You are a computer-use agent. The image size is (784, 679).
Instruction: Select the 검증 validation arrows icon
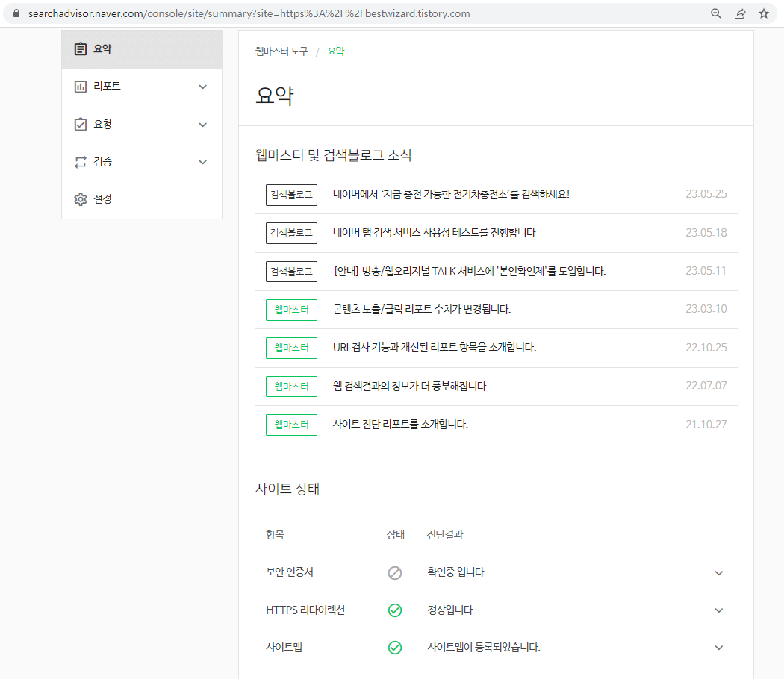81,161
